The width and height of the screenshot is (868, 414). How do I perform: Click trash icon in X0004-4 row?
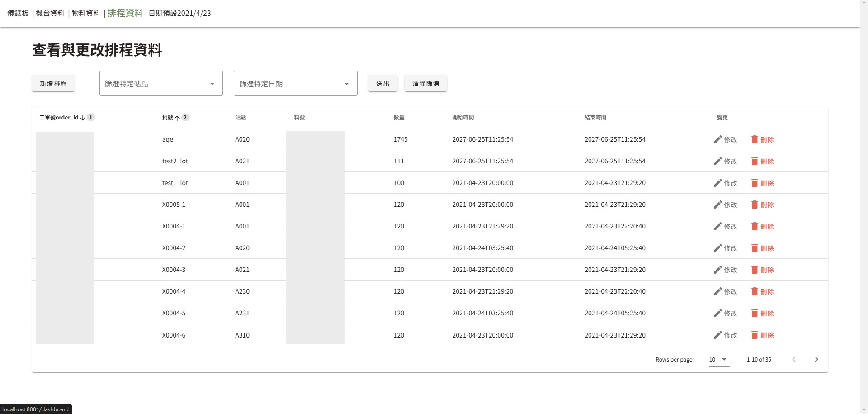pos(754,291)
